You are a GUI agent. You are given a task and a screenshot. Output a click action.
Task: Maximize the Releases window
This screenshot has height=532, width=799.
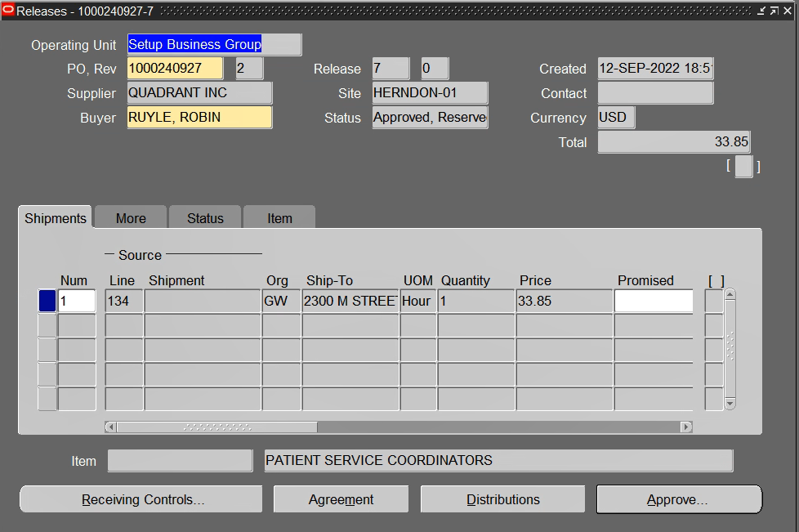(774, 11)
